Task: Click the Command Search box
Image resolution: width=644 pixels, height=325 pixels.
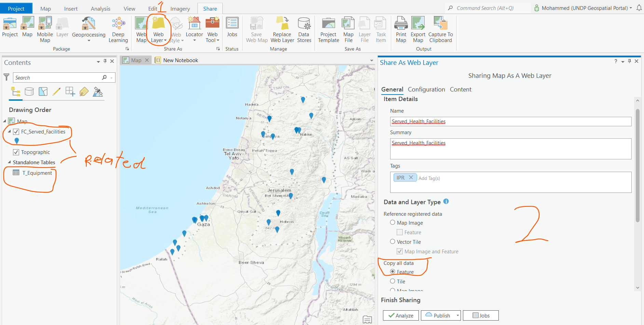Action: 488,8
